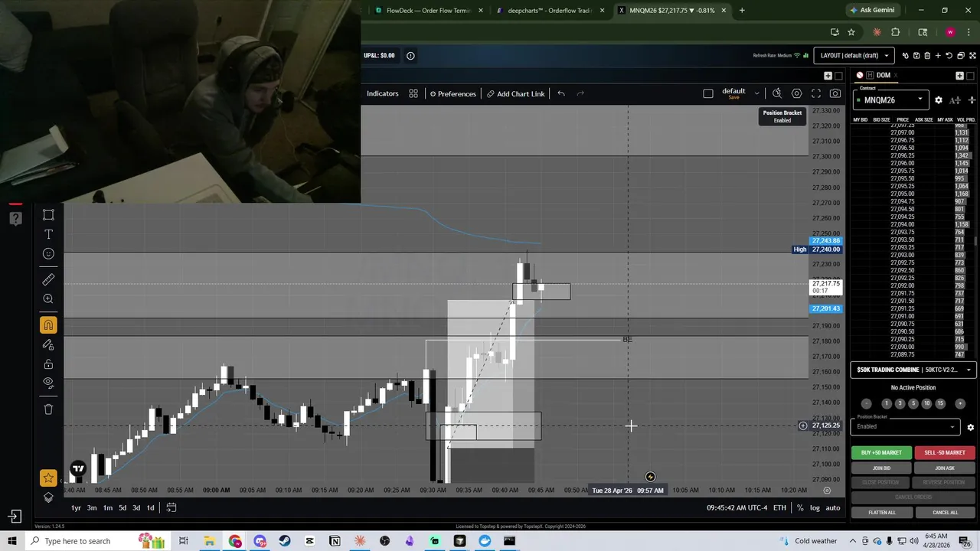Open chart settings hexagon icon

pyautogui.click(x=797, y=93)
